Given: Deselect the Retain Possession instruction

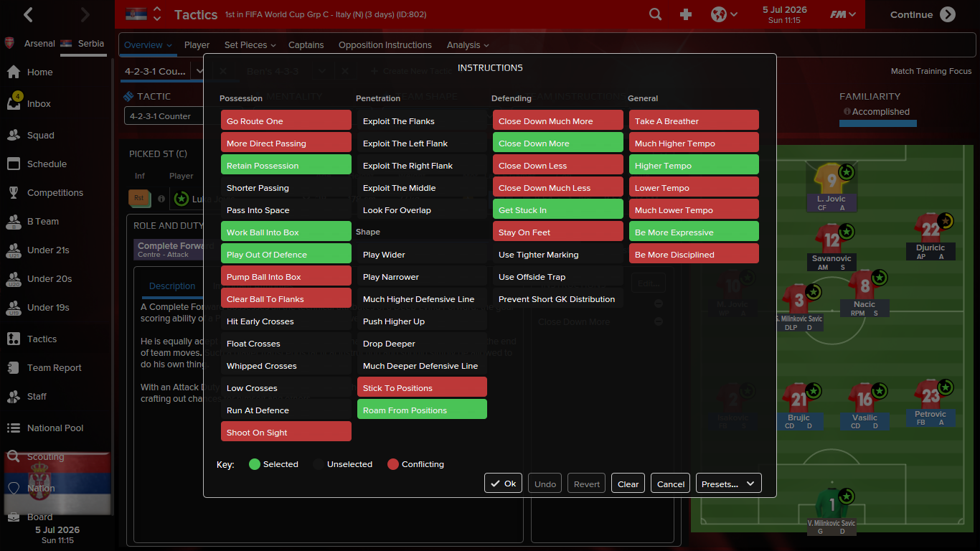Looking at the screenshot, I should [286, 166].
